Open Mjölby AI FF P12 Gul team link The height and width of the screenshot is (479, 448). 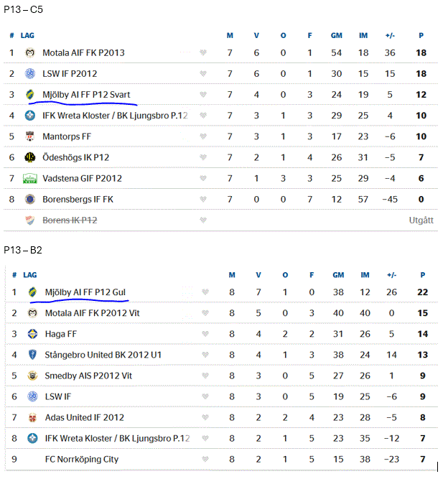pos(85,292)
